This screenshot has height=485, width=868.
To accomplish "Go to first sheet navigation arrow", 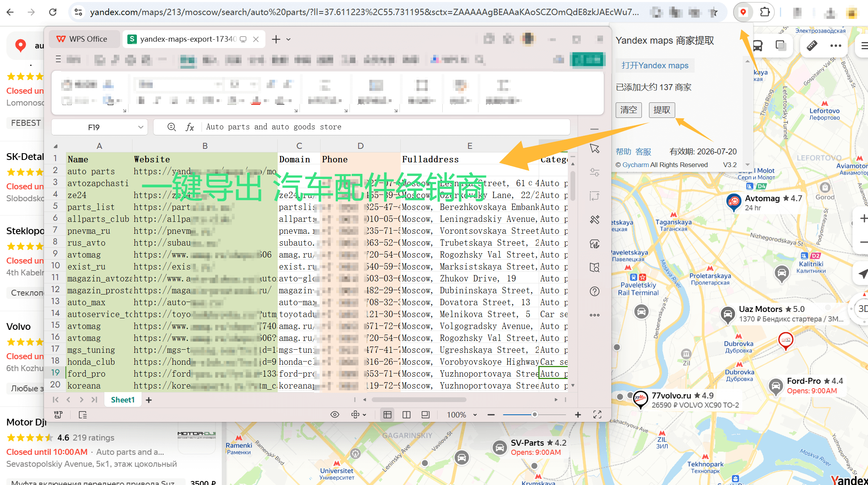I will pos(56,400).
